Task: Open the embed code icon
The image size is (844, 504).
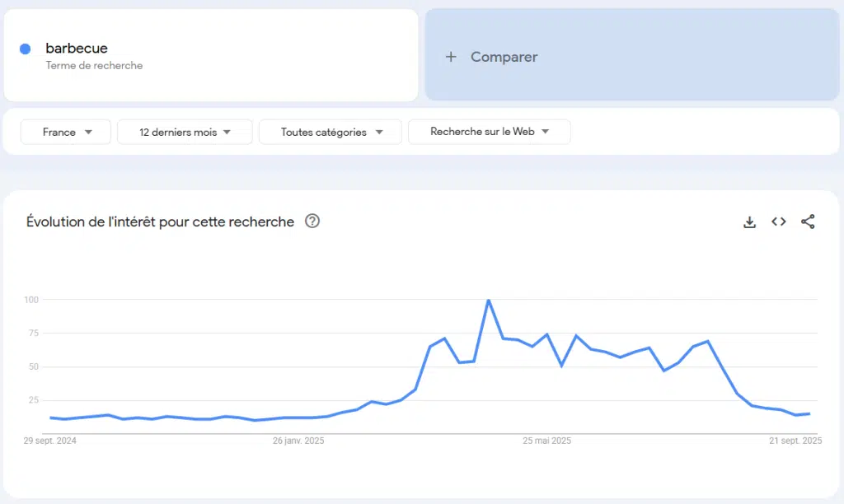Action: (x=779, y=222)
